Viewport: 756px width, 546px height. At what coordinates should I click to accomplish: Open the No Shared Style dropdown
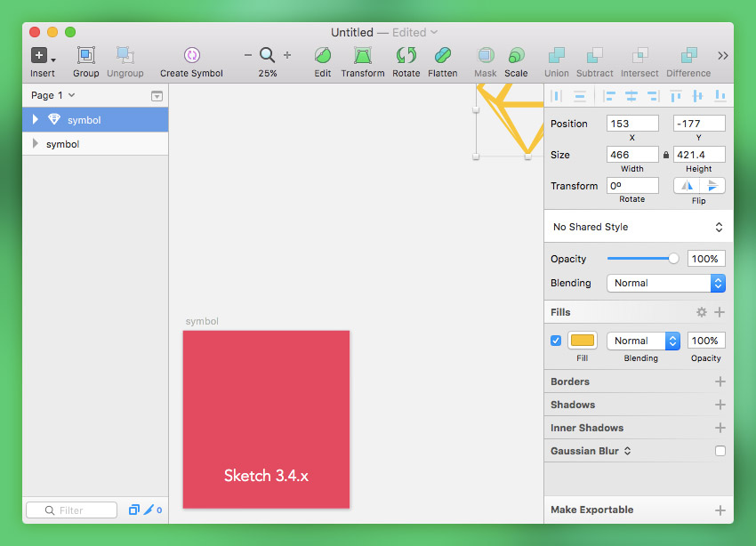point(638,227)
